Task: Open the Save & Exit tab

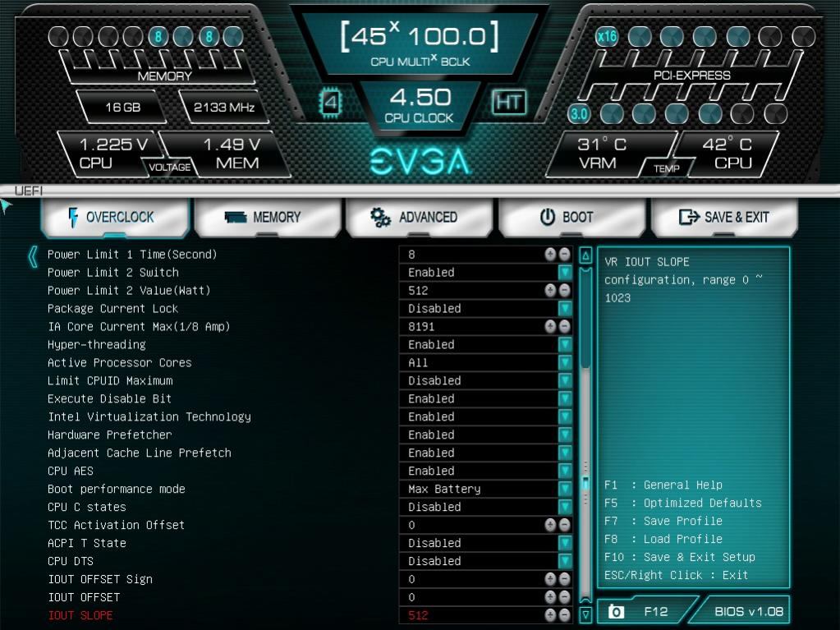Action: (x=724, y=217)
